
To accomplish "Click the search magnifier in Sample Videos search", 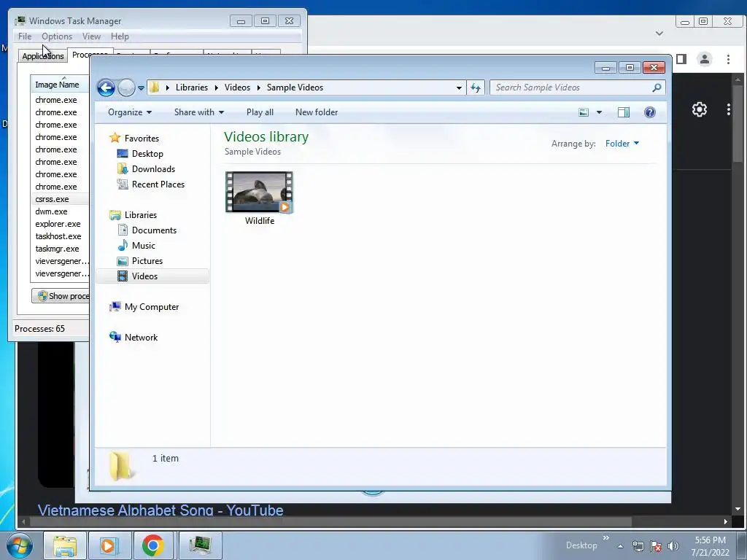I will (657, 87).
